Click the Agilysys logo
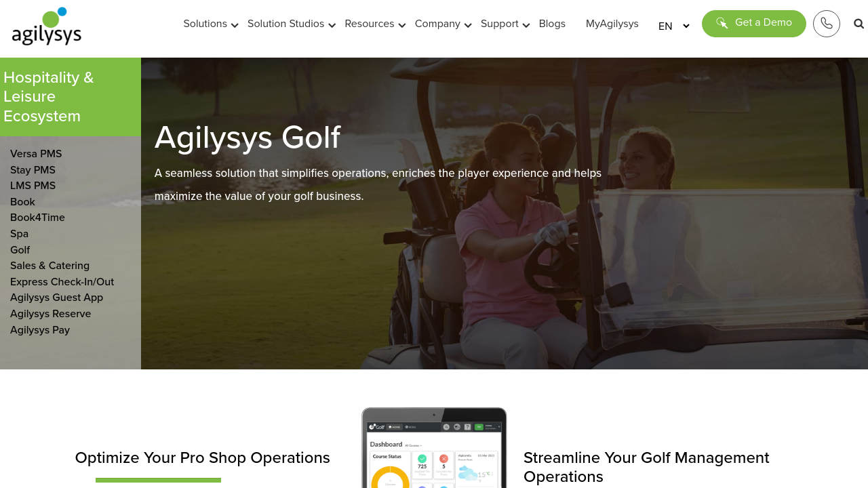This screenshot has height=488, width=868. pyautogui.click(x=47, y=26)
